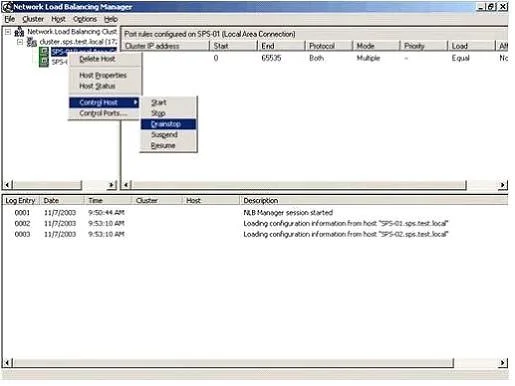Sort port rules by End column
Image resolution: width=515 pixels, height=386 pixels.
pyautogui.click(x=281, y=46)
